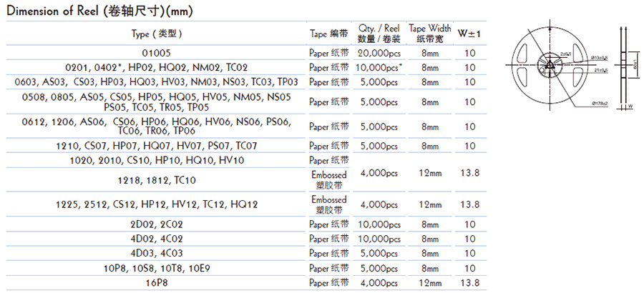Screen dimensions: 644x293
Task: Click the Dimension of Reel title
Action: click(100, 12)
